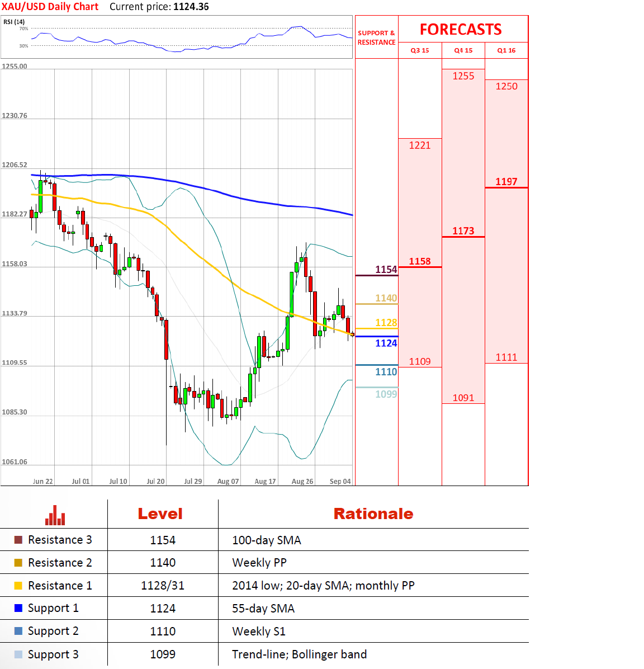
Task: Click the Q1 16 median forecast 1197
Action: tap(506, 182)
